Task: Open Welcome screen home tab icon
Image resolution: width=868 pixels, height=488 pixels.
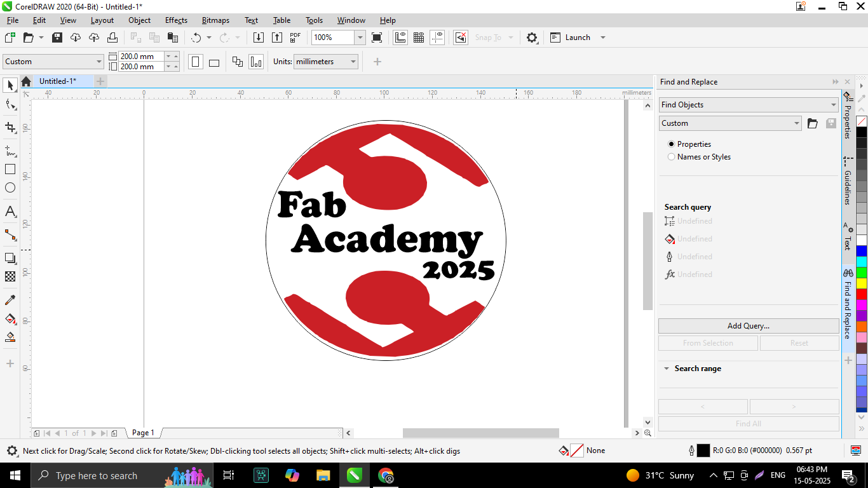Action: click(x=26, y=81)
